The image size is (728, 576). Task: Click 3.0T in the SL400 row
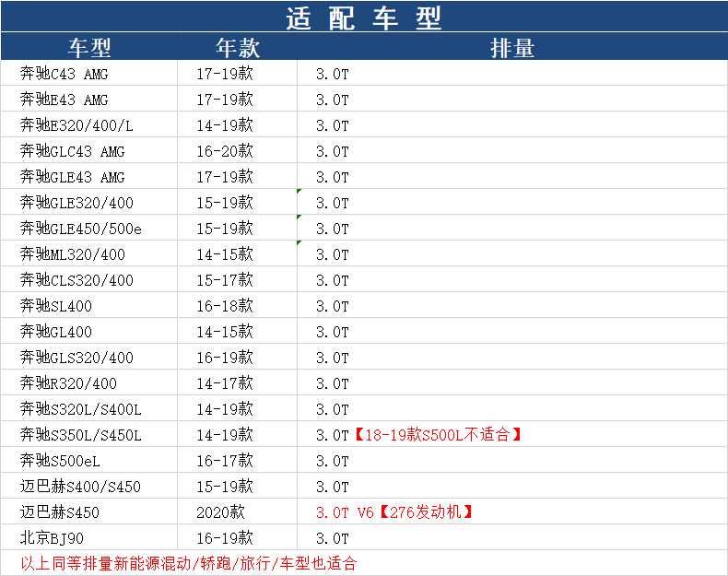(x=332, y=306)
